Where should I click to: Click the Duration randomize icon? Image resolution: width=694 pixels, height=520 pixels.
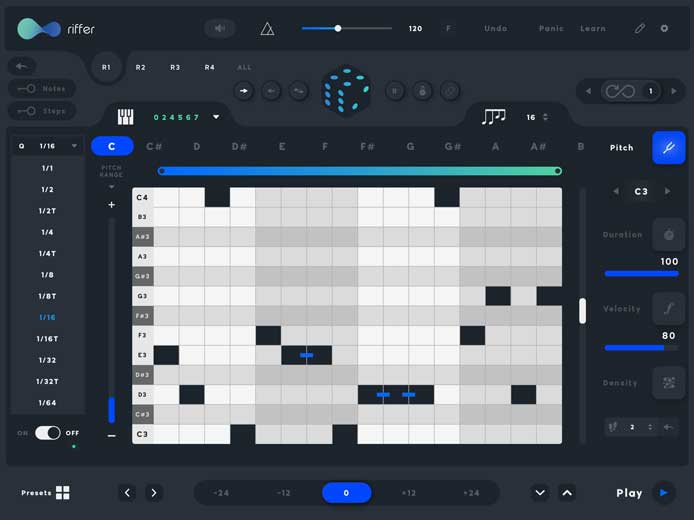pos(669,235)
